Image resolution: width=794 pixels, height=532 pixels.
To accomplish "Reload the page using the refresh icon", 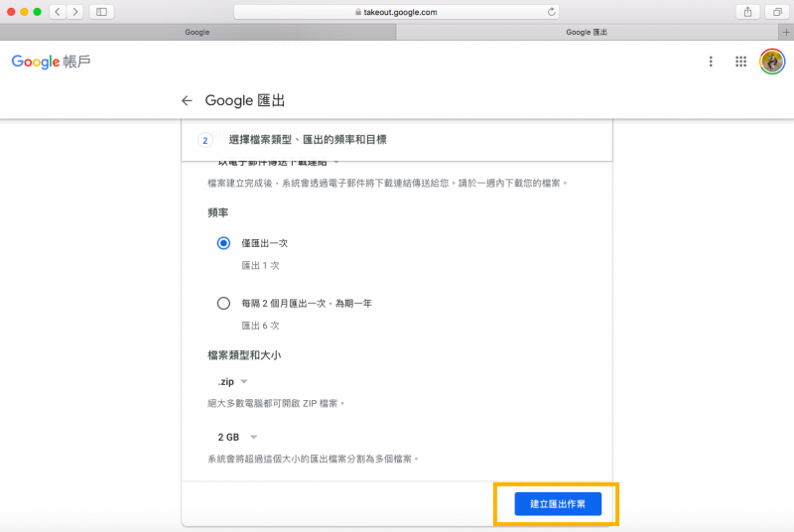I will [552, 12].
